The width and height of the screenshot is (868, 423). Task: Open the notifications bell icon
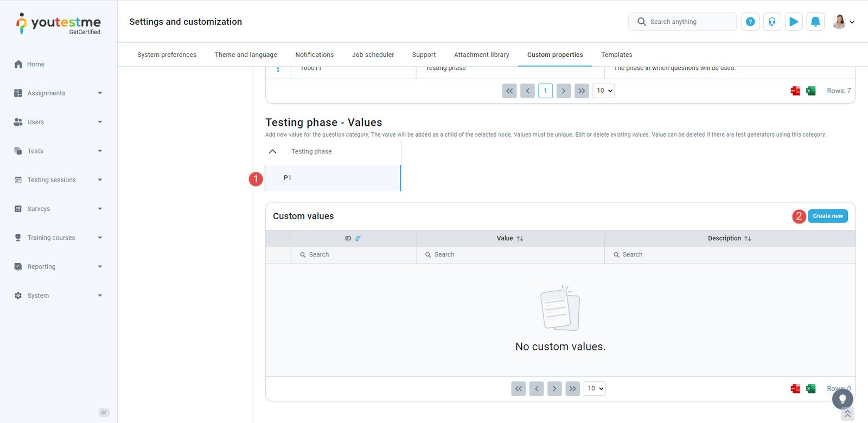[815, 22]
